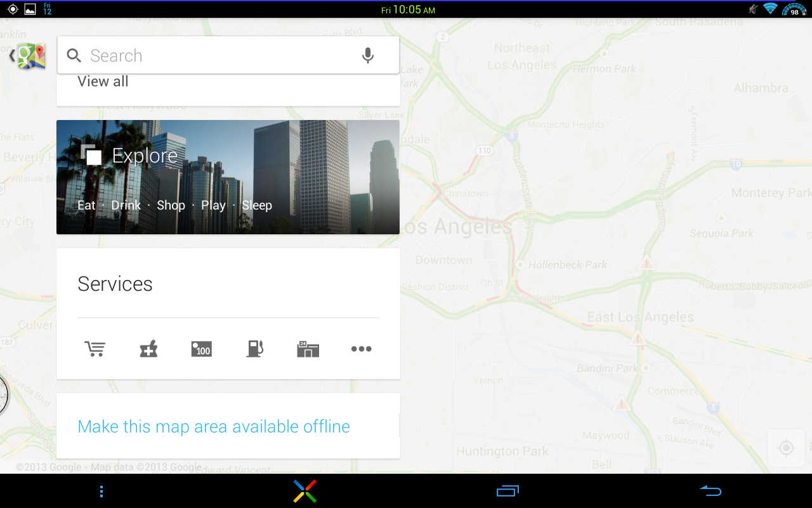The width and height of the screenshot is (812, 508).
Task: Open recent apps in navigation bar
Action: [507, 491]
